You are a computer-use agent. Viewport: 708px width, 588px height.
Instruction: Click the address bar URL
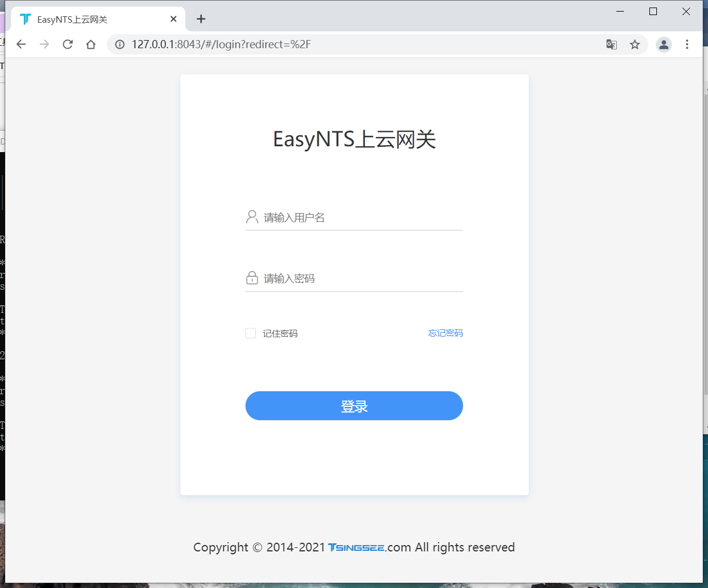click(221, 44)
